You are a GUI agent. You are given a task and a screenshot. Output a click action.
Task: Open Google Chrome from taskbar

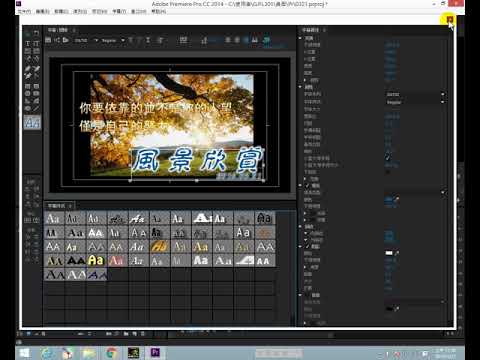(x=111, y=353)
